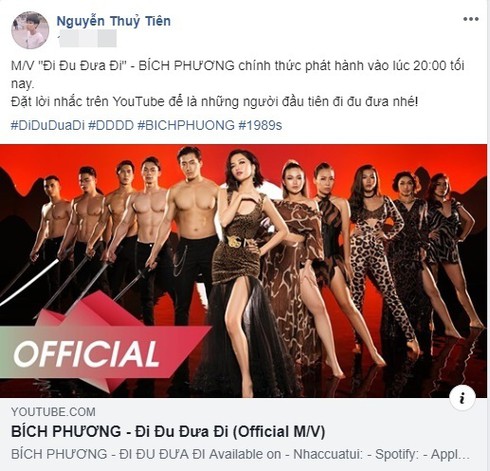Open the blurred post timestamp

pyautogui.click(x=87, y=38)
